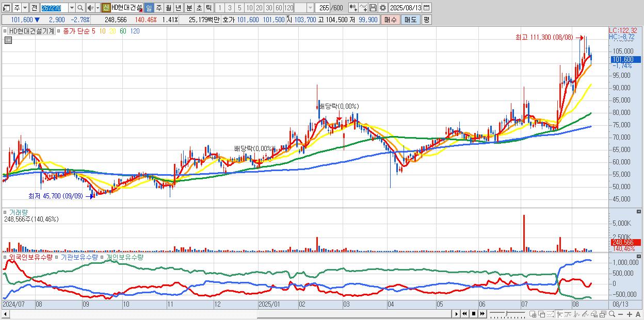Click the stop button in chart playback

pos(473,314)
